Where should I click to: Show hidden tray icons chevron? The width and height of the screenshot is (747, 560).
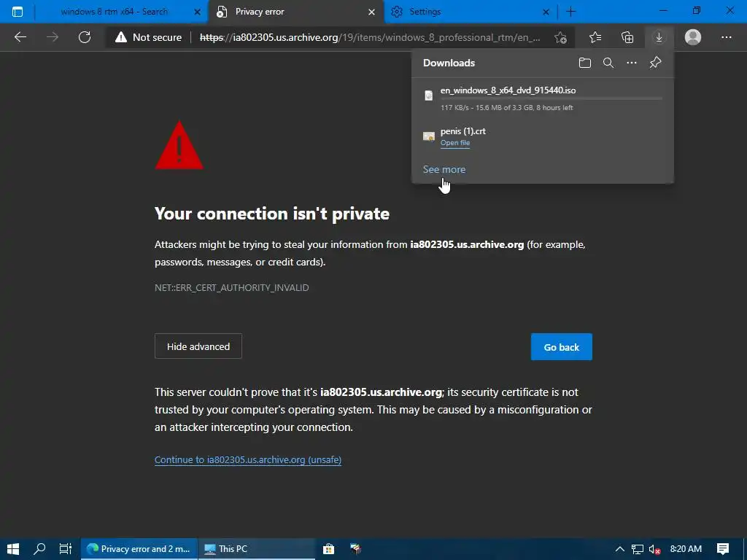pyautogui.click(x=620, y=549)
